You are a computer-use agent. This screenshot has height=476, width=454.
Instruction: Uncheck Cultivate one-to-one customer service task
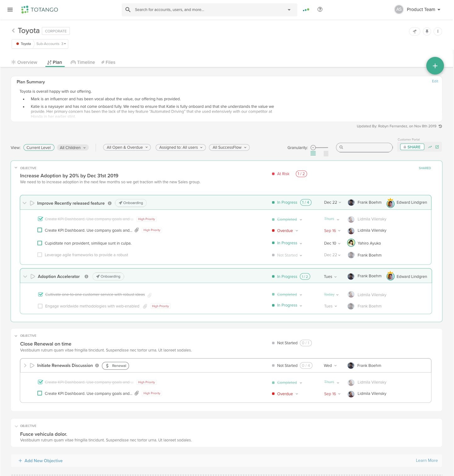[41, 294]
